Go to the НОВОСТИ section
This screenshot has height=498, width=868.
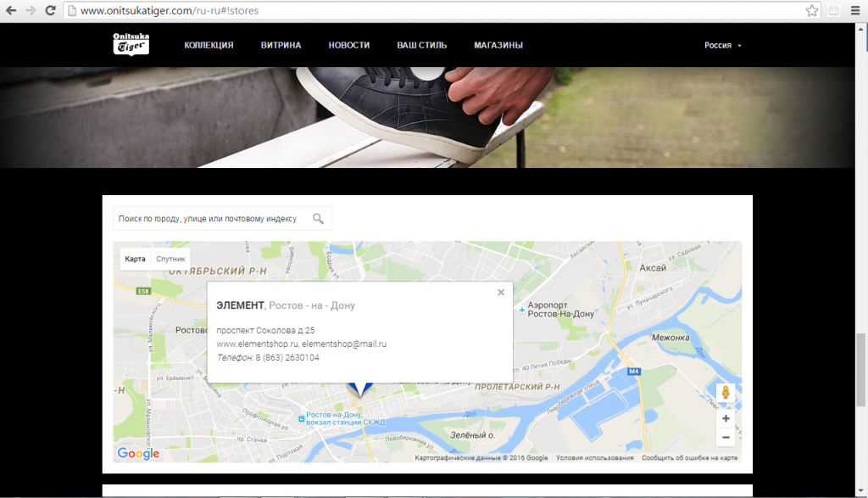349,45
